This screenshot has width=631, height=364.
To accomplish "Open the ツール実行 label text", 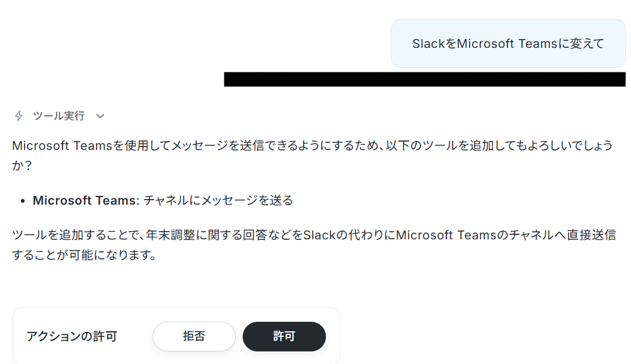I will click(x=59, y=116).
